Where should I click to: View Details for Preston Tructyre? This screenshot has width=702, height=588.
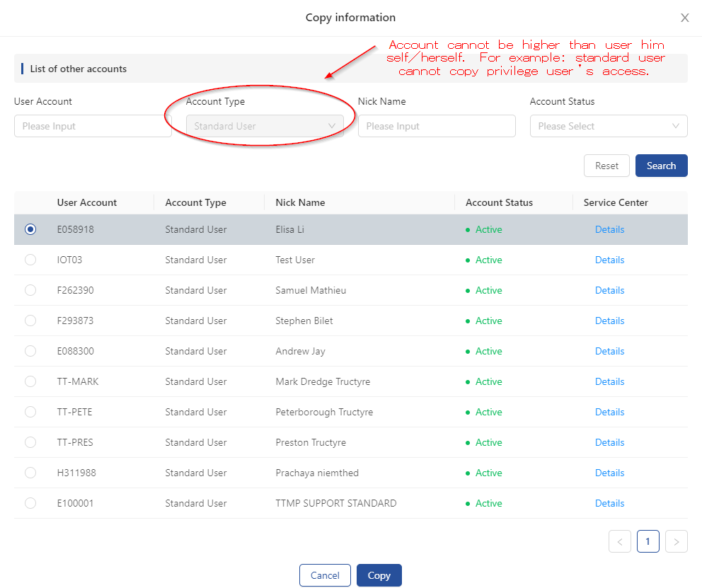click(x=609, y=442)
